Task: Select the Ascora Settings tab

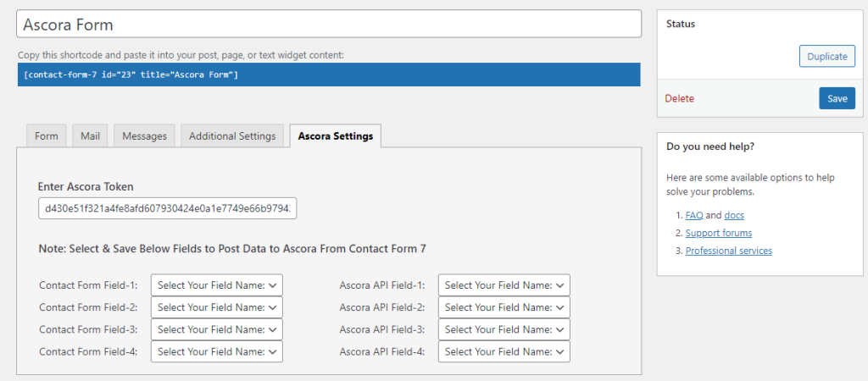Action: click(x=335, y=136)
